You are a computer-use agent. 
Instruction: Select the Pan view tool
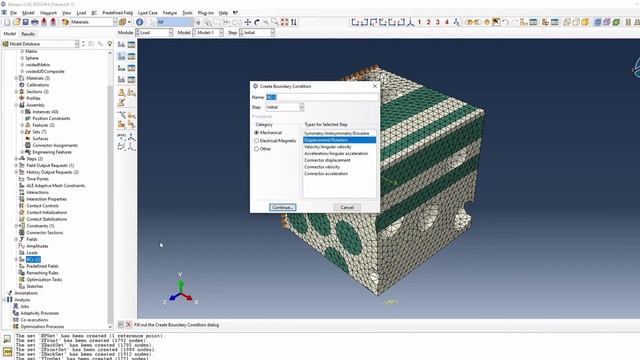[x=247, y=22]
